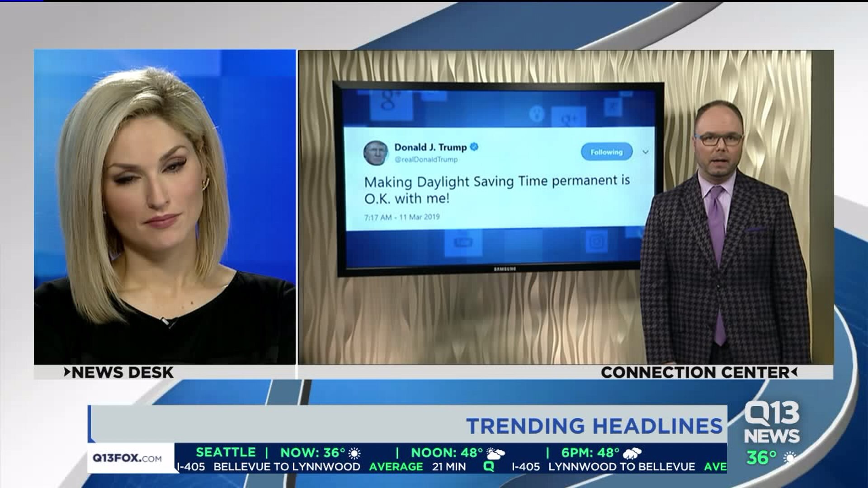Select the News Desk anchor video panel

point(165,207)
